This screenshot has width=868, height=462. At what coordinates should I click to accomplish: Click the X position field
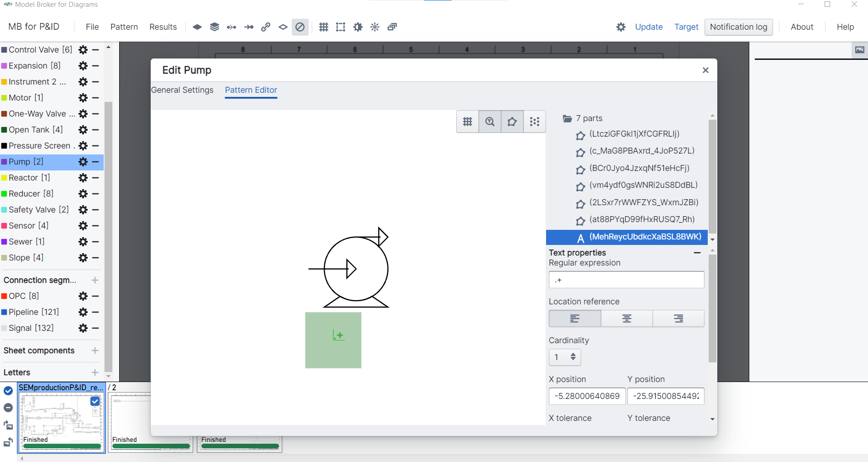(587, 396)
